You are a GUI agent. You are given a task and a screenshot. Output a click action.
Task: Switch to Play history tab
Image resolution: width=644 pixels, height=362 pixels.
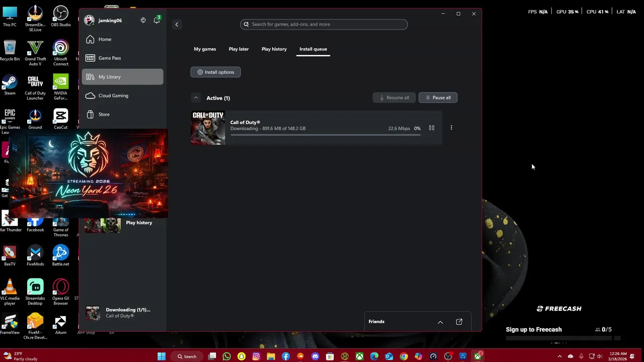274,49
